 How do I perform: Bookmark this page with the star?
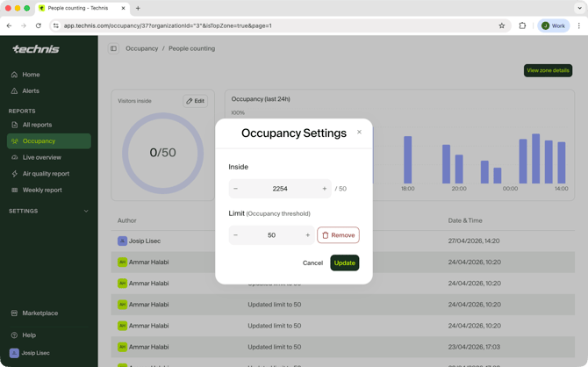click(502, 25)
